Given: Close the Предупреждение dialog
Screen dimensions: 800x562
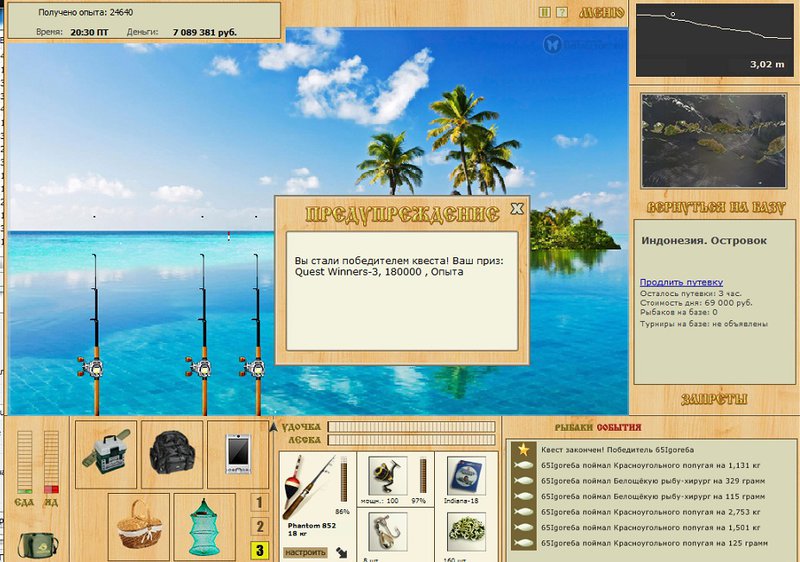Looking at the screenshot, I should click(517, 208).
